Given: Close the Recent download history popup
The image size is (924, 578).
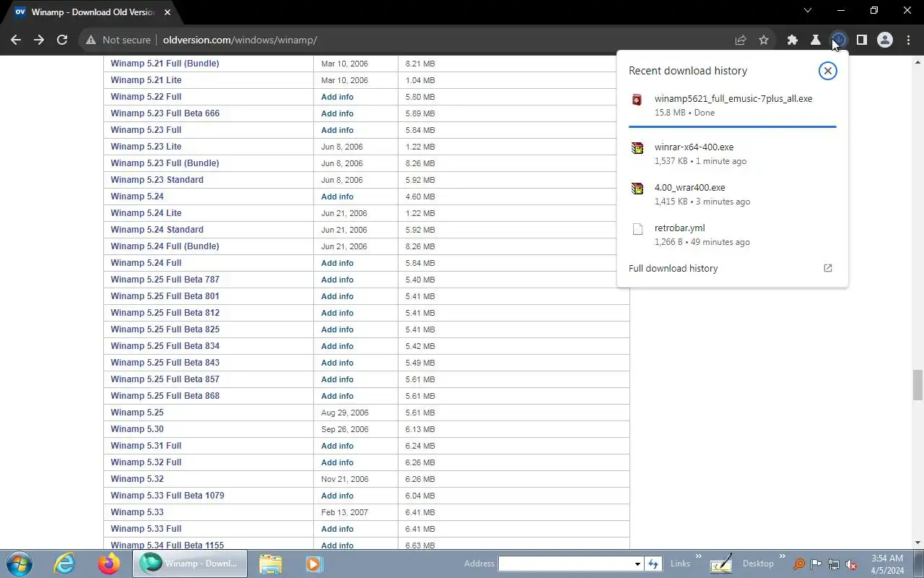Looking at the screenshot, I should (828, 71).
